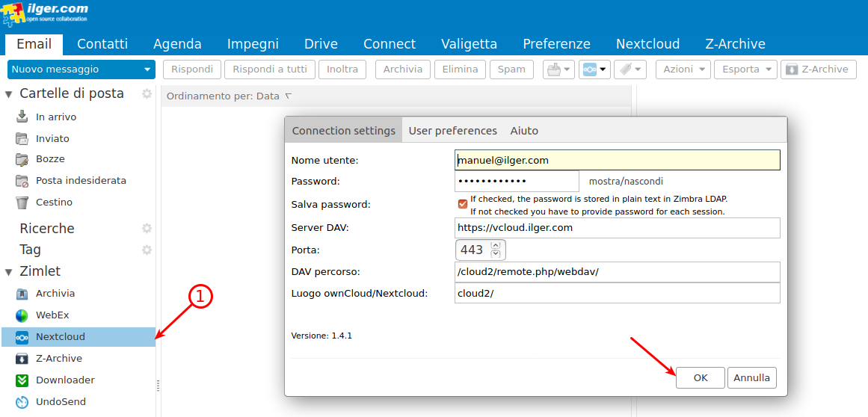
Task: Open Ricerche gear options
Action: click(147, 229)
